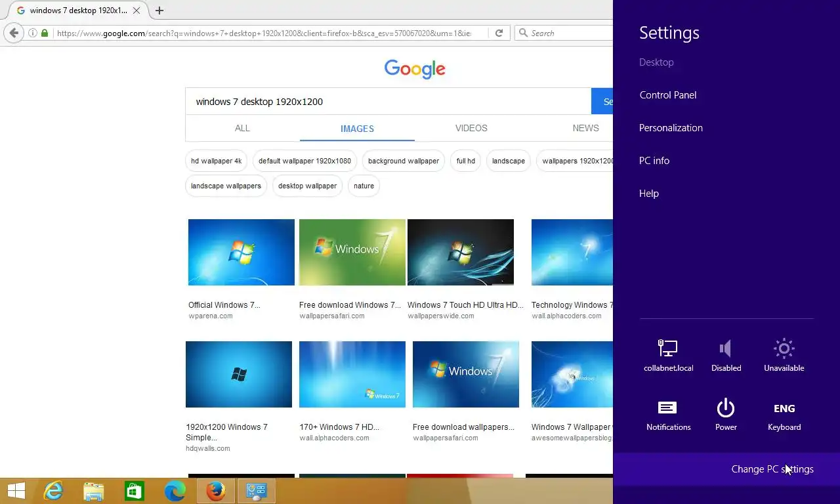Viewport: 840px width, 504px height.
Task: Select the 'wallpapers 1920x1200' chip
Action: coord(575,161)
